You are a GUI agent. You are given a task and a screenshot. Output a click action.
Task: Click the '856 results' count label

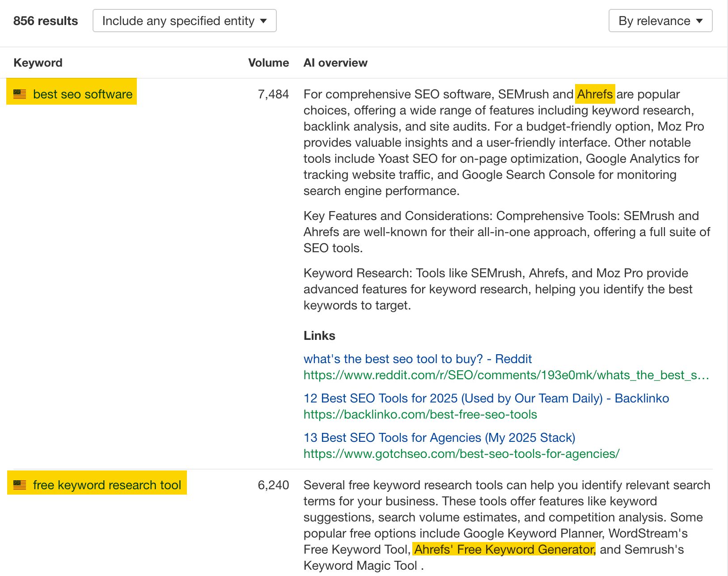click(x=46, y=21)
